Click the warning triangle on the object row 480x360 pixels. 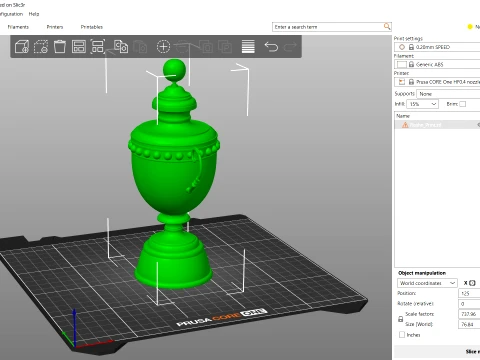[x=405, y=125]
